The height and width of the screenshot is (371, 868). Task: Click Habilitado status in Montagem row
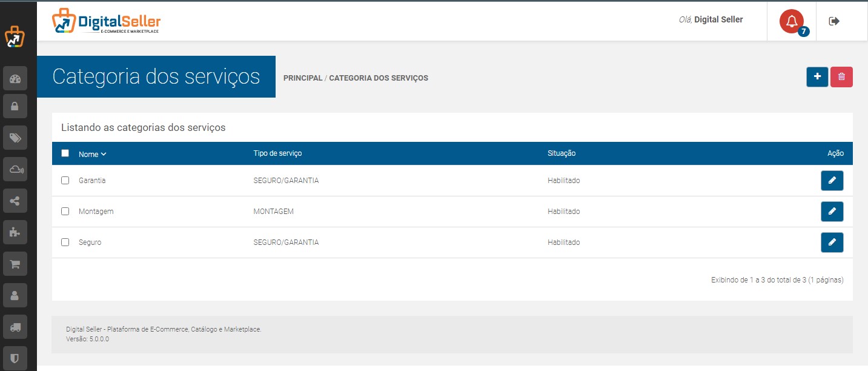click(564, 212)
